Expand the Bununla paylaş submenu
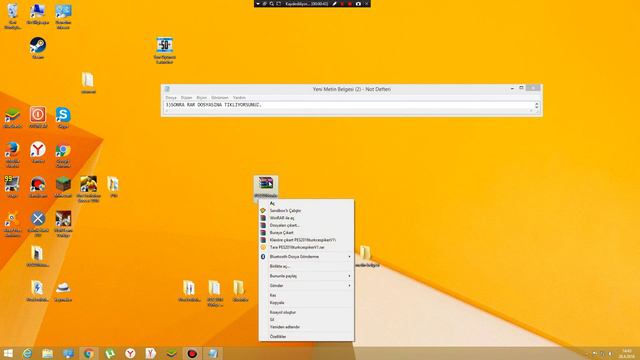640x360 pixels. (x=307, y=276)
